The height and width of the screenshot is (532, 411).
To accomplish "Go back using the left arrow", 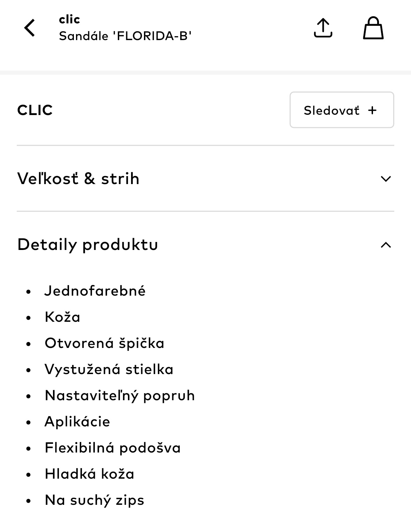I will 30,28.
